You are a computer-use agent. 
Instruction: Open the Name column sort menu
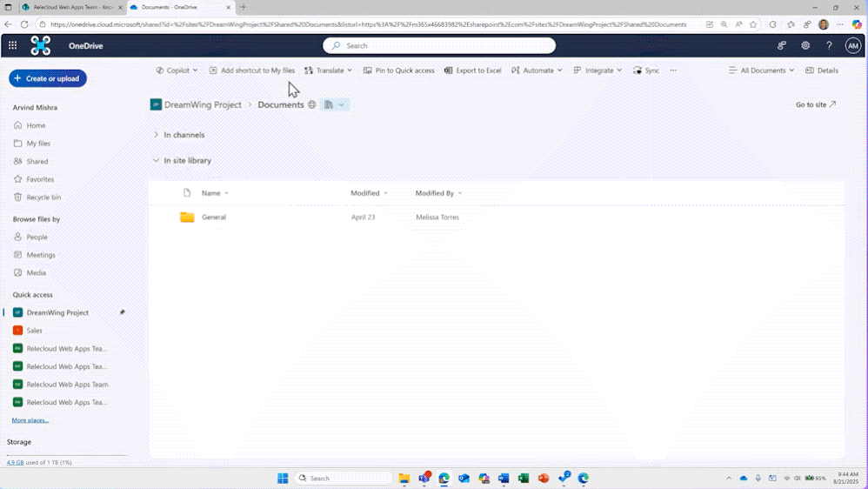click(x=216, y=192)
